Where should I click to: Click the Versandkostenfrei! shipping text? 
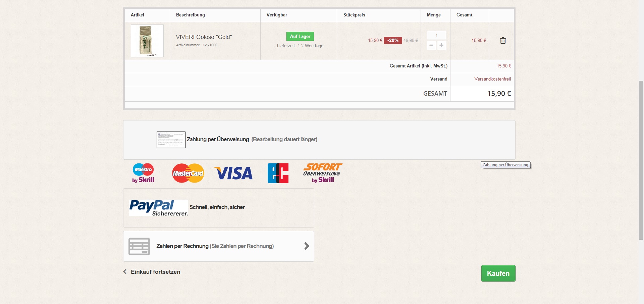(x=493, y=79)
